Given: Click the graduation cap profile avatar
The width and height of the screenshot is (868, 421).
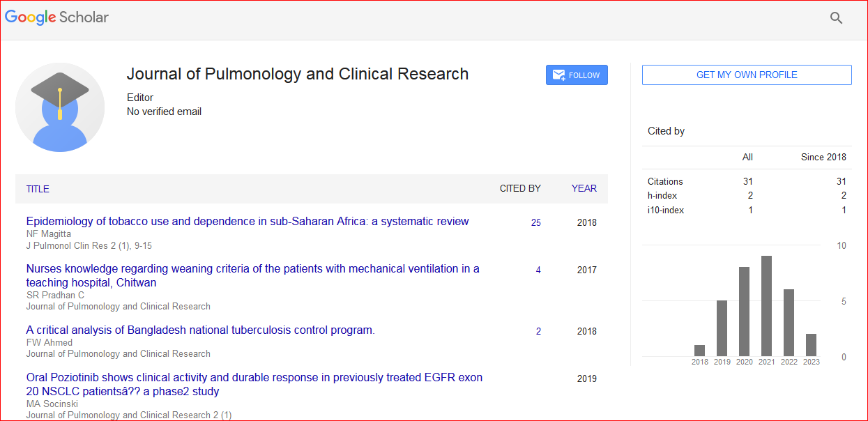Looking at the screenshot, I should 60,107.
